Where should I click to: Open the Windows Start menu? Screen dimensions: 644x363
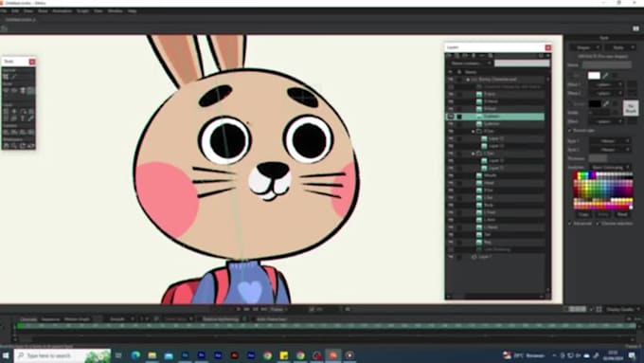[7, 355]
